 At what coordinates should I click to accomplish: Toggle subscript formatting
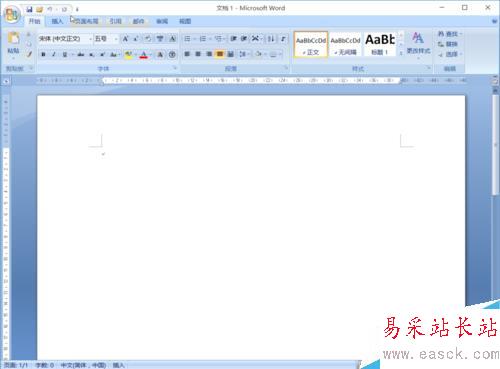pyautogui.click(x=91, y=54)
